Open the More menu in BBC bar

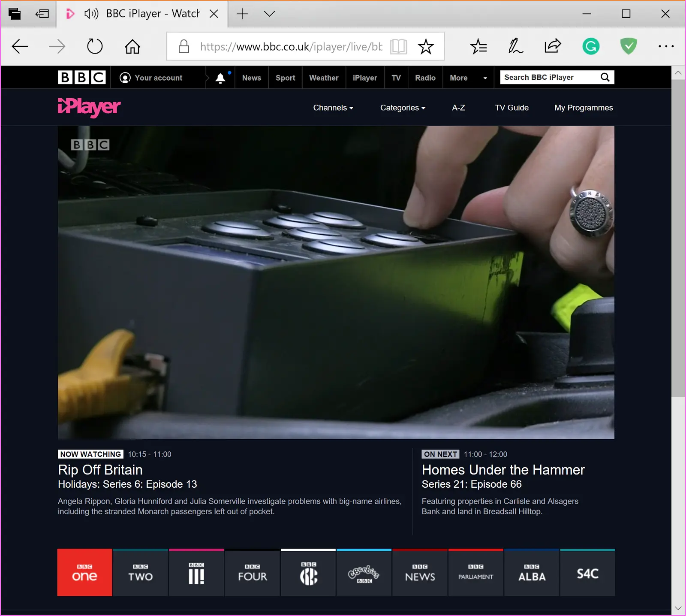click(468, 78)
